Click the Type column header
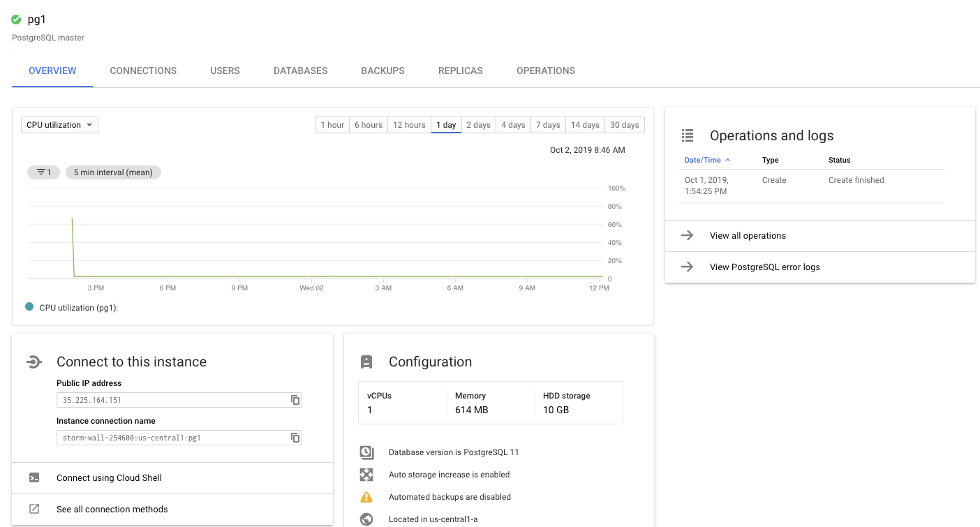Image resolution: width=980 pixels, height=527 pixels. pos(771,161)
